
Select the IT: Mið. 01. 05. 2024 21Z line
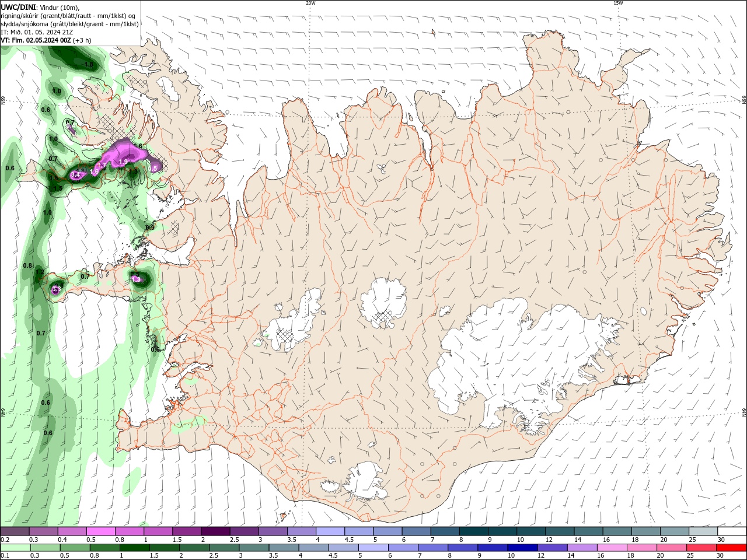coord(37,32)
